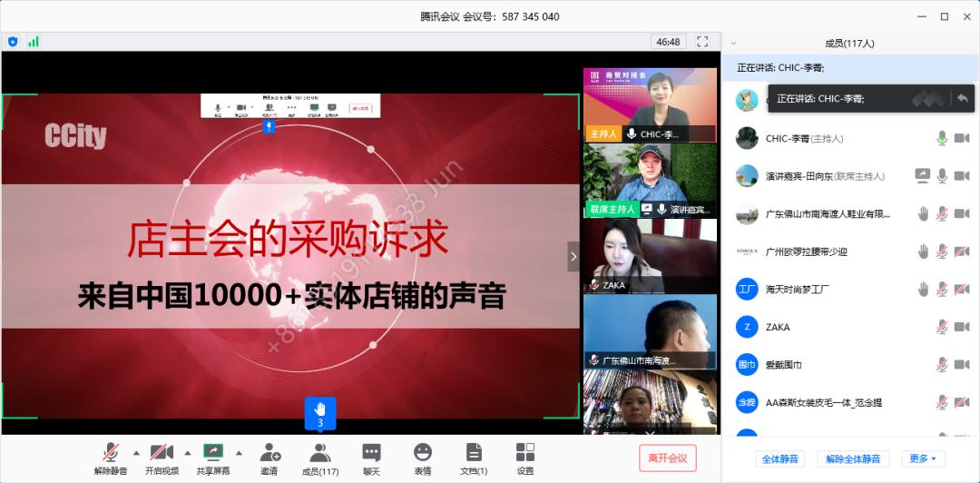Select member 演讲嘉宾-田向东 name
Image resolution: width=980 pixels, height=483 pixels.
click(x=825, y=176)
